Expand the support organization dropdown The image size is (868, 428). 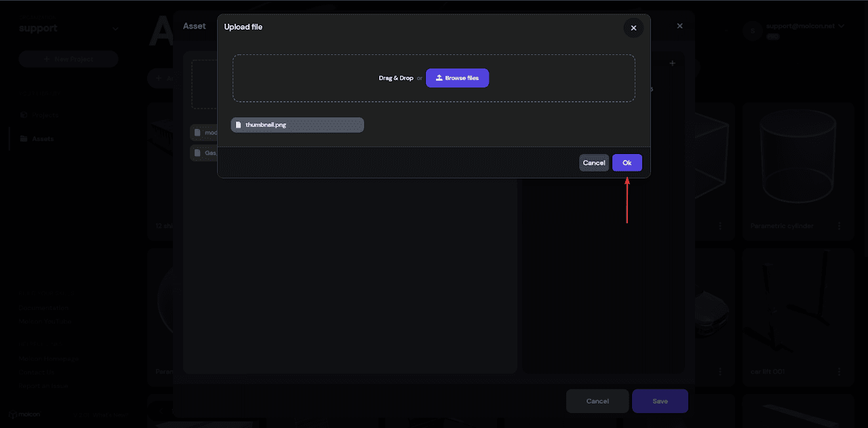coord(115,28)
